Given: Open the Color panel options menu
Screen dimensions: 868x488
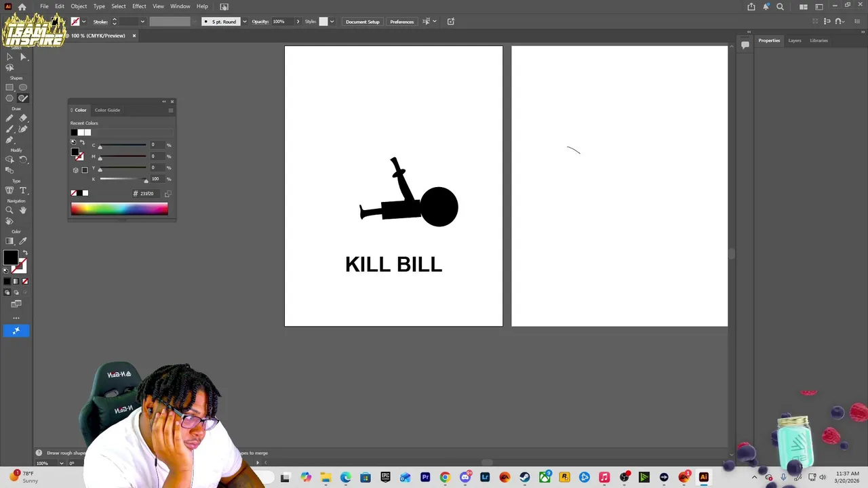Looking at the screenshot, I should [171, 110].
